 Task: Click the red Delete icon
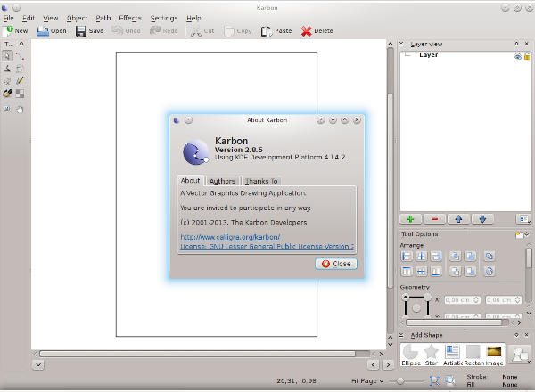(306, 31)
